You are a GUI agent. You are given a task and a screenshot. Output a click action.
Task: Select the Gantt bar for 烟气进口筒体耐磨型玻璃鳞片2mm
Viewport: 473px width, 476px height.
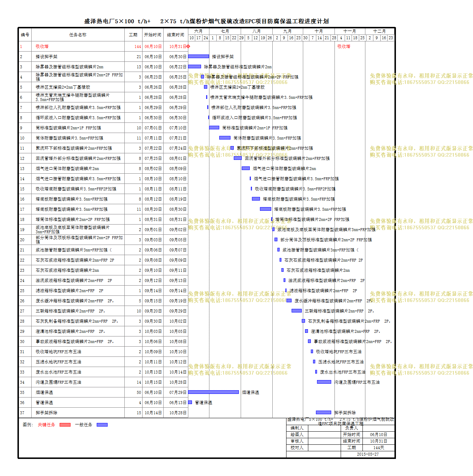(246, 168)
